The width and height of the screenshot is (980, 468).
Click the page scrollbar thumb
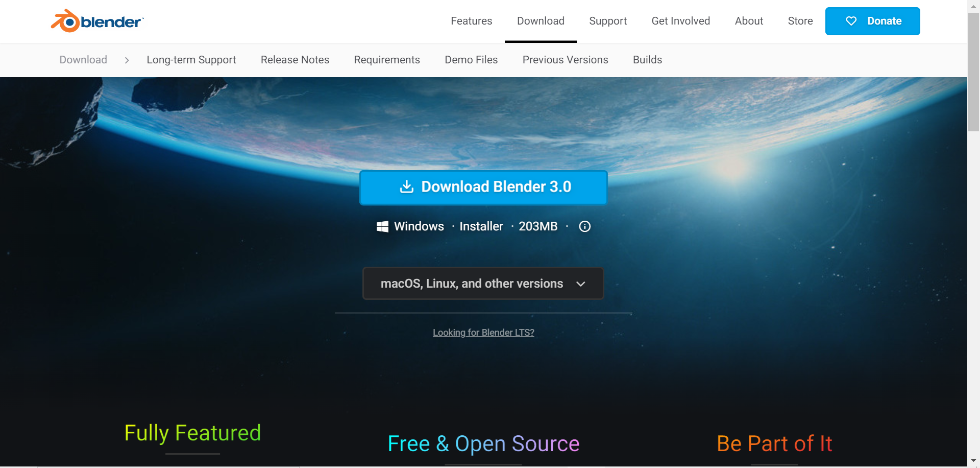[973, 72]
